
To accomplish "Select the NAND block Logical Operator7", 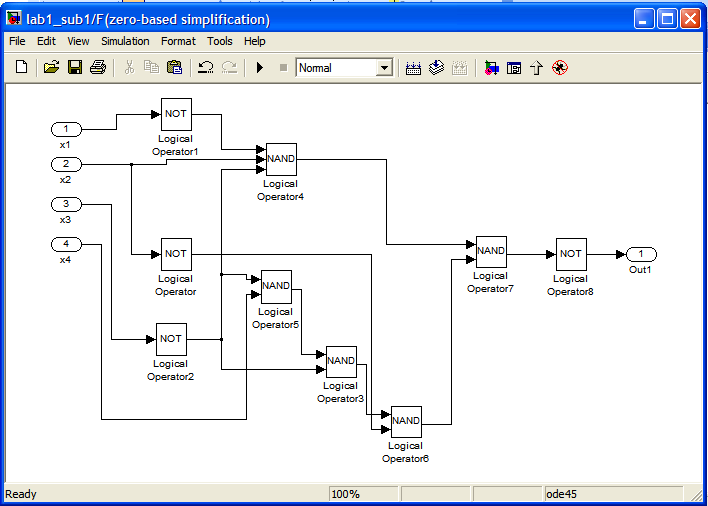I will [x=491, y=251].
